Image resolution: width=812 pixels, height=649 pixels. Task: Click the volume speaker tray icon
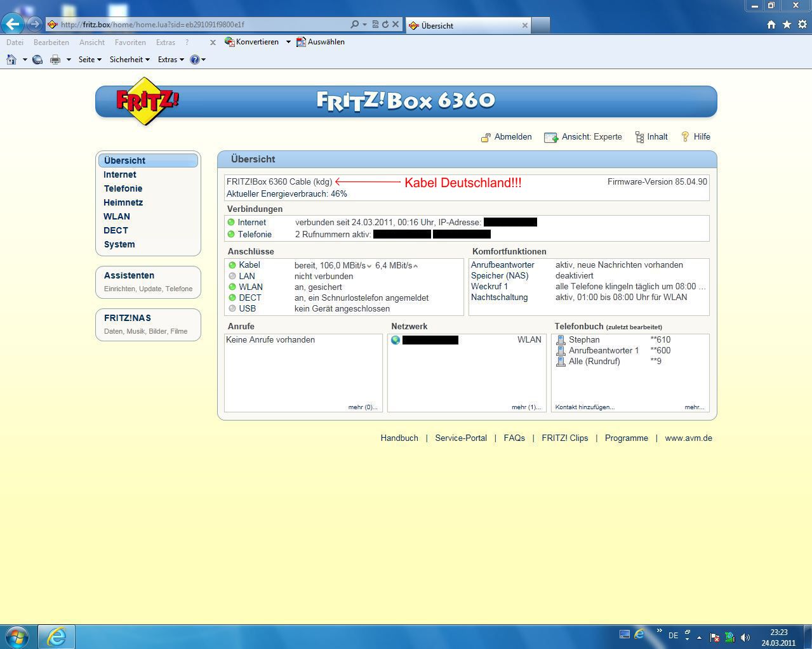(745, 637)
